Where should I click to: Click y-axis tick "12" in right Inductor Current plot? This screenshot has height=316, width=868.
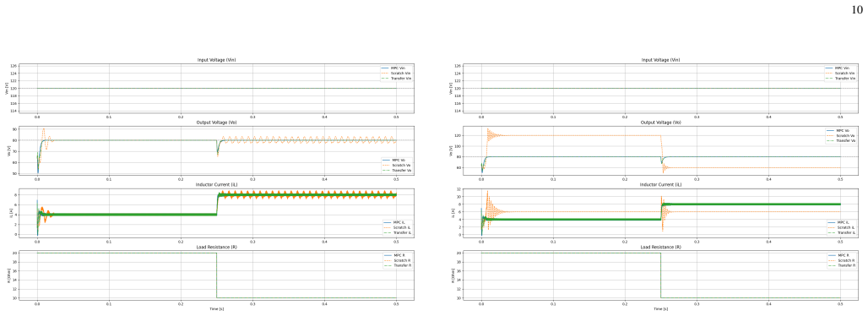459,189
